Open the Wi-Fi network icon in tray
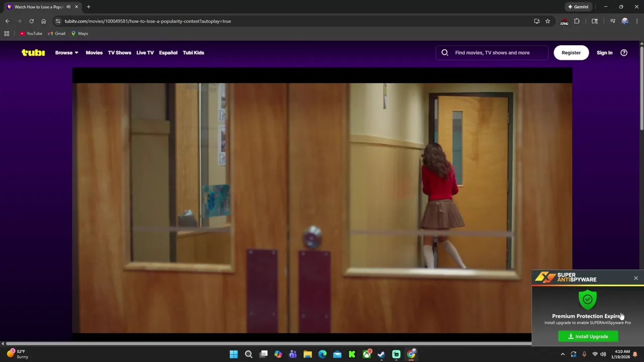 (595, 354)
